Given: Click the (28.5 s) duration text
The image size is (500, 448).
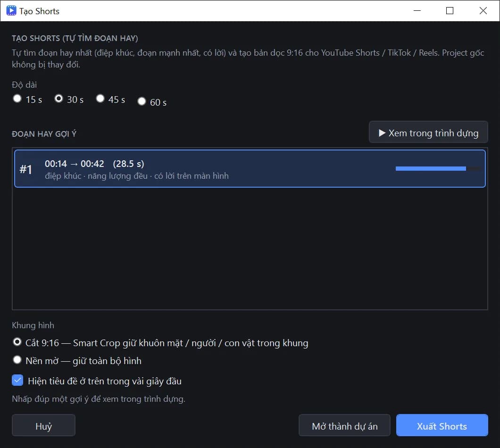Looking at the screenshot, I should [x=128, y=164].
